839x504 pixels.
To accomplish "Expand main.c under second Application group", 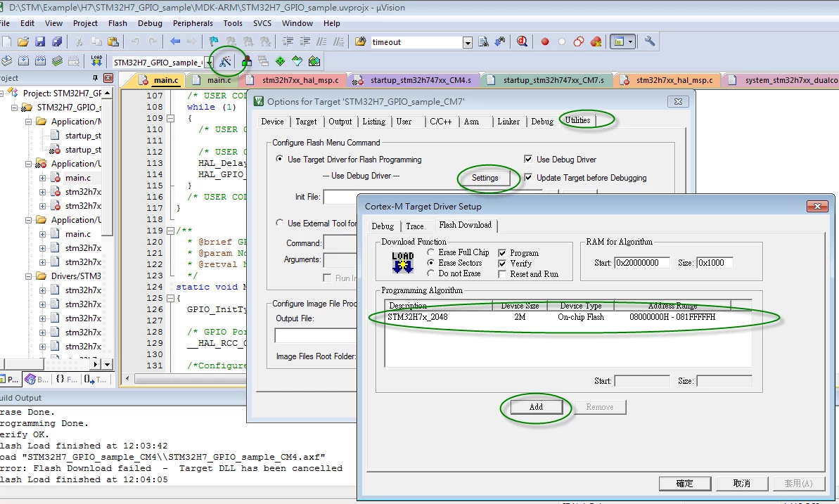I will pos(42,178).
